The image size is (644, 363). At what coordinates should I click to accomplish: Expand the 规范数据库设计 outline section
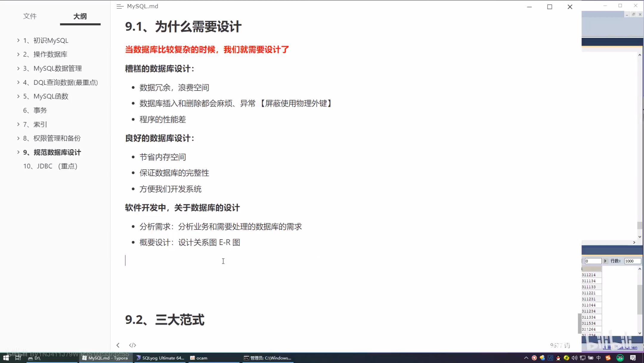[18, 152]
